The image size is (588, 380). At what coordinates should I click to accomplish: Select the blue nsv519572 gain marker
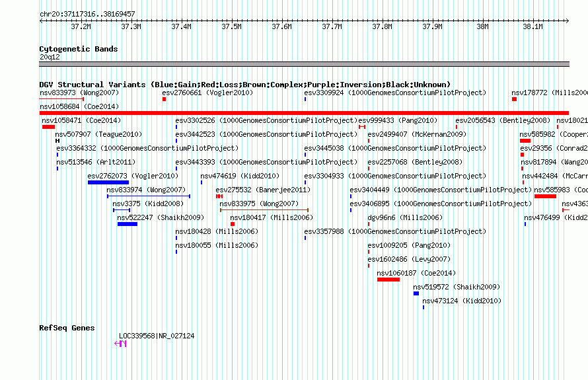click(416, 293)
